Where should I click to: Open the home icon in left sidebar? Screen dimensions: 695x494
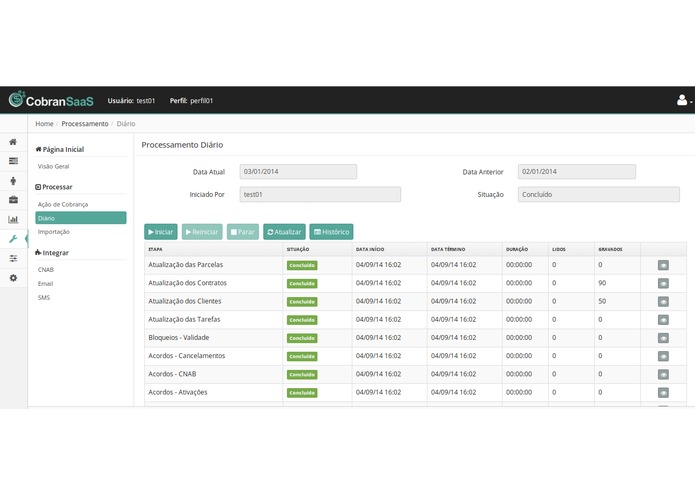coord(13,142)
